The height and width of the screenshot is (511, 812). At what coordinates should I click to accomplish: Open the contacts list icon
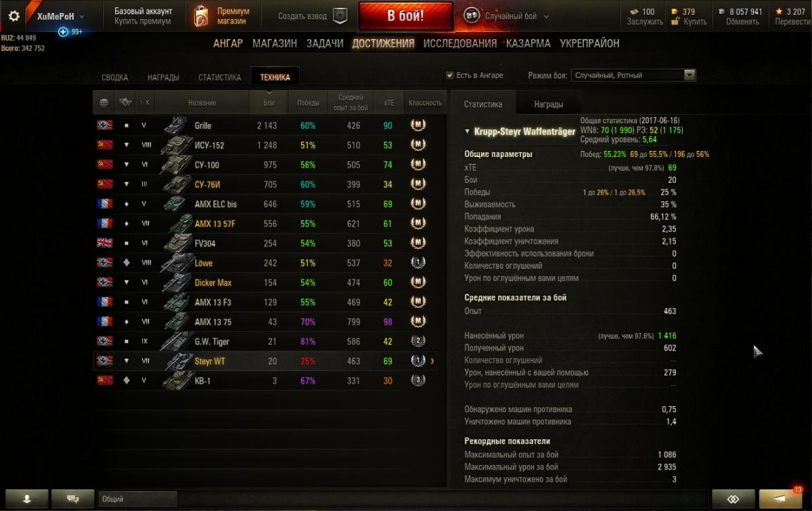[27, 499]
